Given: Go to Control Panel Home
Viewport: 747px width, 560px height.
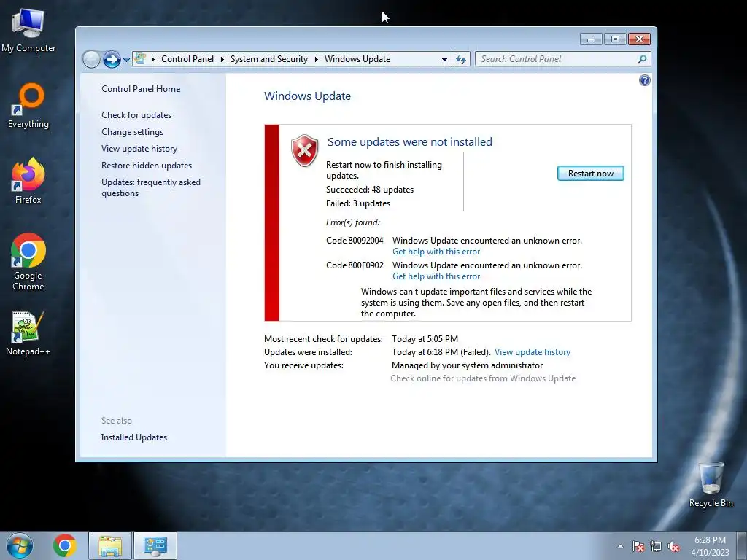Looking at the screenshot, I should tap(141, 88).
